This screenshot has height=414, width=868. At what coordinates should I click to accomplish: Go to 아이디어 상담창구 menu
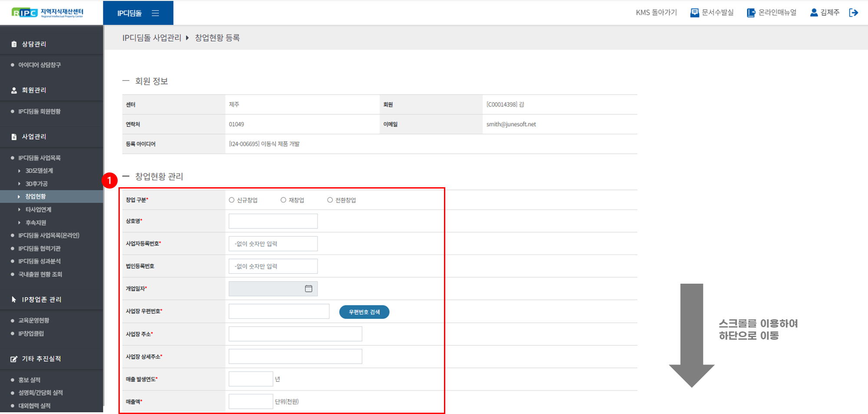click(x=39, y=65)
